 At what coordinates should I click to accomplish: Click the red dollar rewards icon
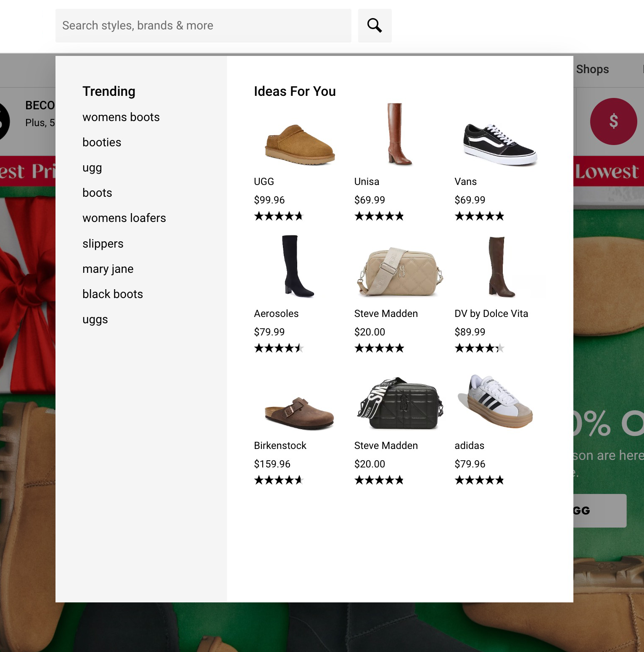point(614,121)
